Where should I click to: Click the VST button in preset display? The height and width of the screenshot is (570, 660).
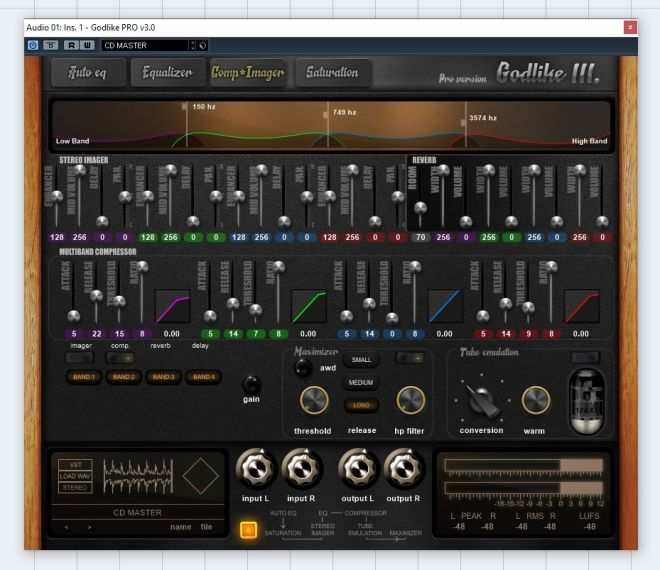[x=75, y=465]
